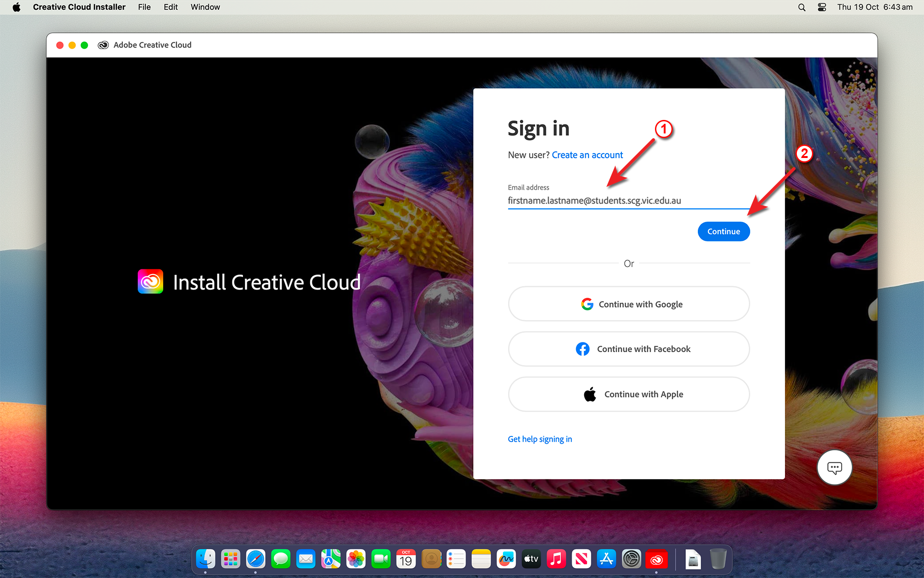924x578 pixels.
Task: Open Spotlight search in menu bar
Action: (x=802, y=7)
